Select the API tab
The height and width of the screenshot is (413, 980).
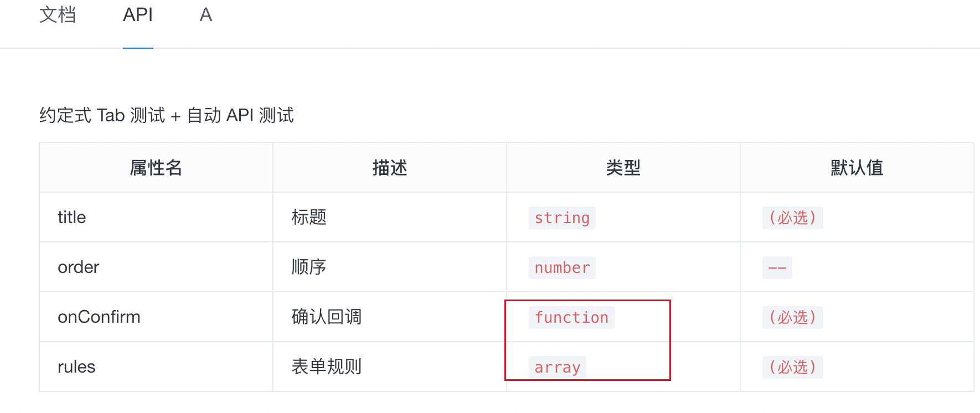138,15
